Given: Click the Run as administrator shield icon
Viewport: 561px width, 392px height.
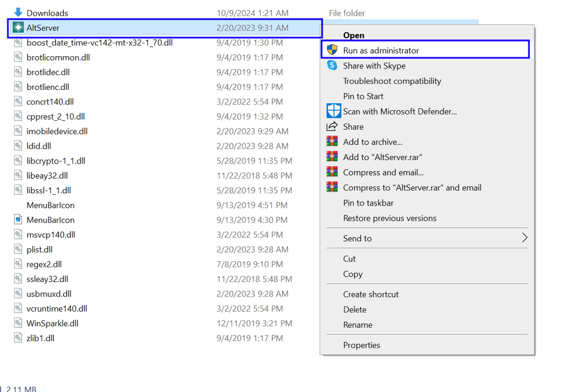Looking at the screenshot, I should coord(332,50).
